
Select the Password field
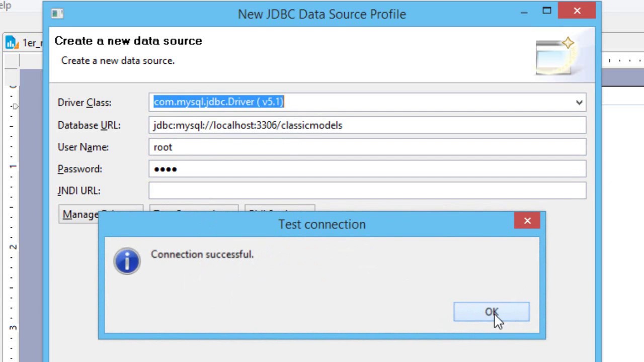pyautogui.click(x=367, y=169)
